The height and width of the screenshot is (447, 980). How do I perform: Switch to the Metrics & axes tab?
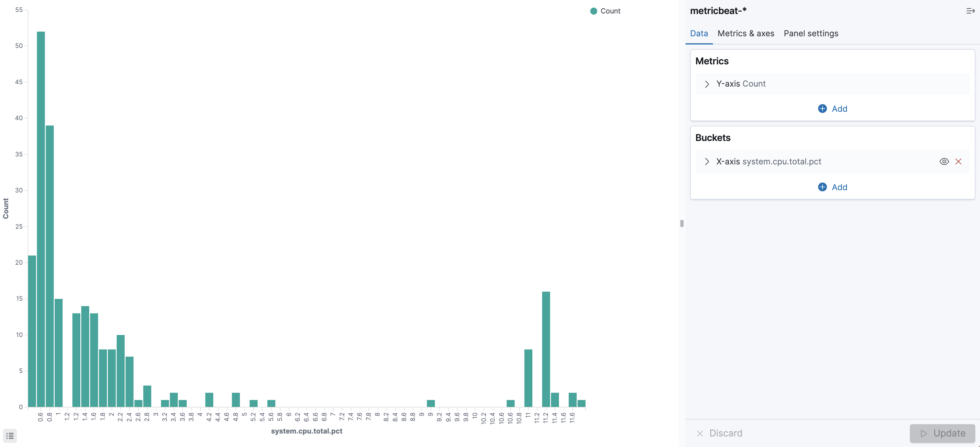coord(746,34)
